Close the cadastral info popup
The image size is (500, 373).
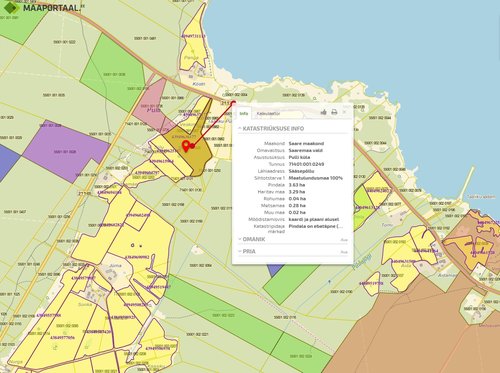click(345, 112)
